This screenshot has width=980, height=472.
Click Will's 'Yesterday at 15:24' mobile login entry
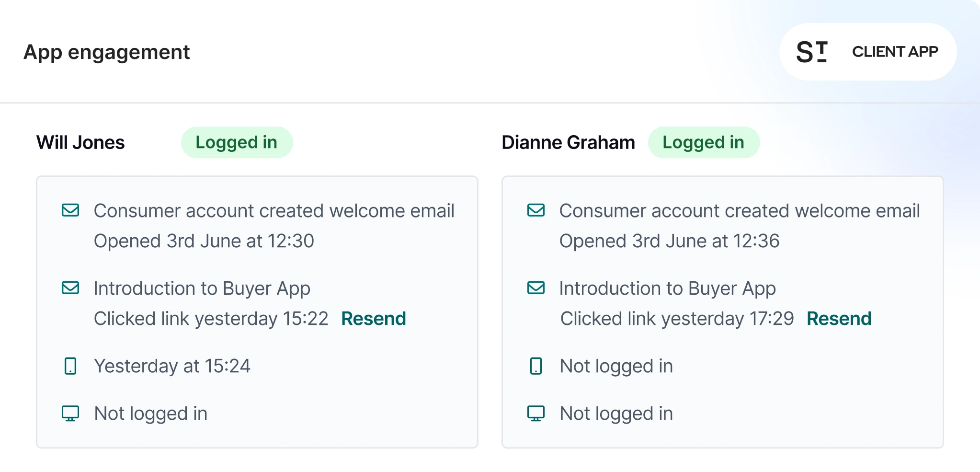click(172, 366)
